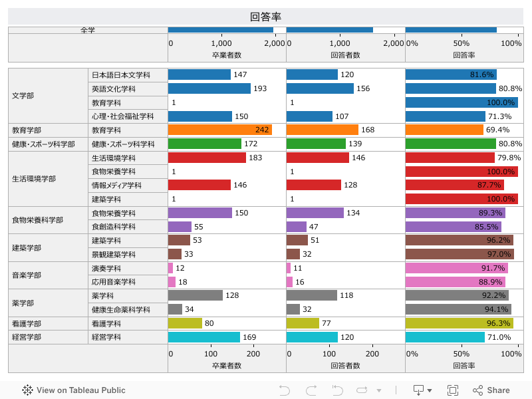
Task: Click the Refresh data icon
Action: tap(362, 390)
